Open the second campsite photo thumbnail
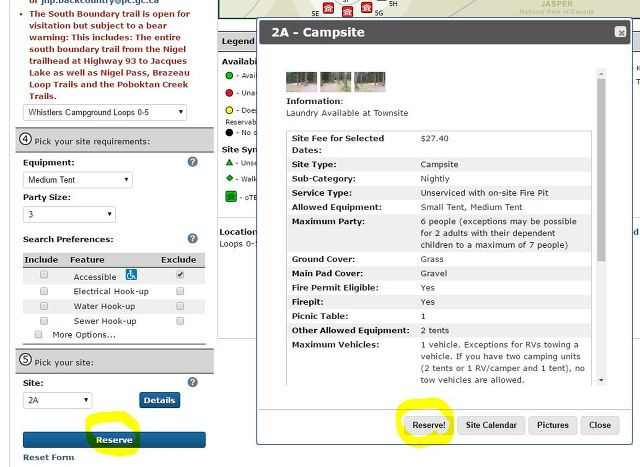Image resolution: width=640 pixels, height=467 pixels. click(x=336, y=82)
